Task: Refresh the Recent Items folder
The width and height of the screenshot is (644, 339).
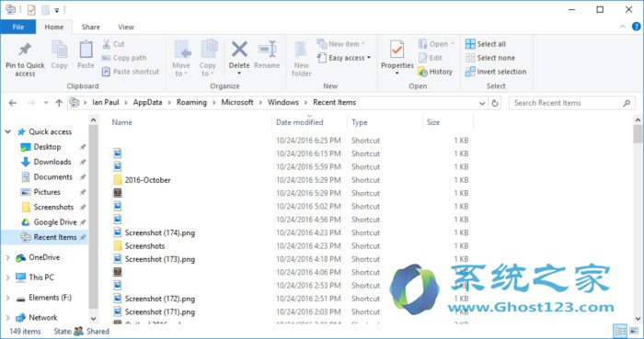Action: pyautogui.click(x=495, y=103)
